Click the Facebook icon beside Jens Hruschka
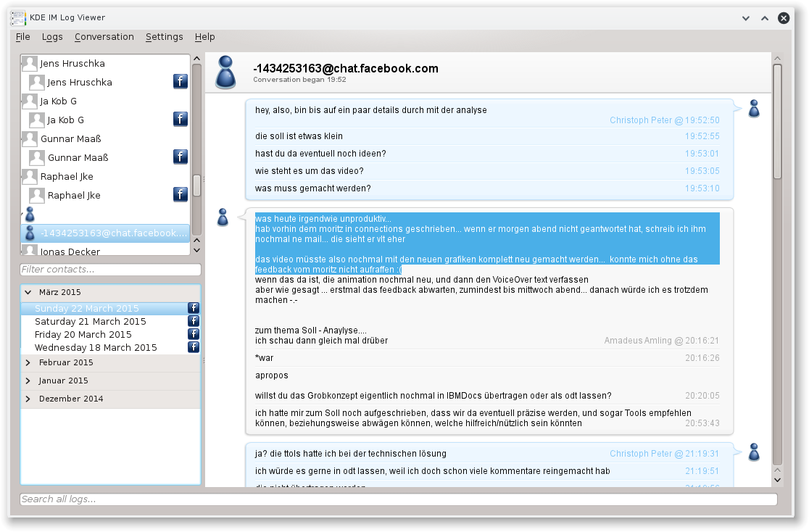 click(x=180, y=81)
